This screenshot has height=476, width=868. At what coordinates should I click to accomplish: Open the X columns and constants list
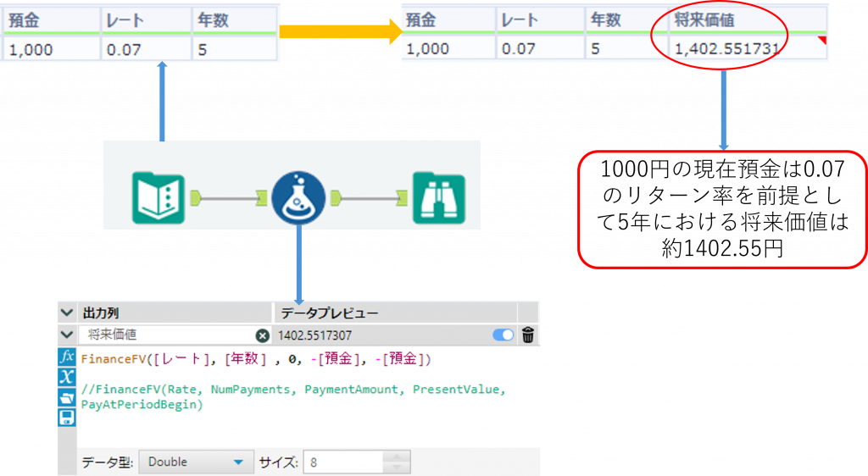coord(67,377)
